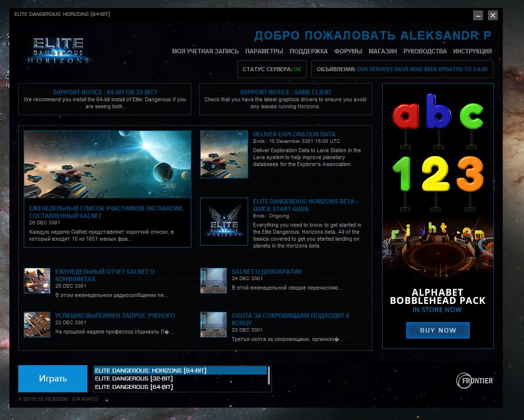The height and width of the screenshot is (420, 524).
Task: Click Quick Start Guide Elite logo thumbnail
Action: (224, 221)
